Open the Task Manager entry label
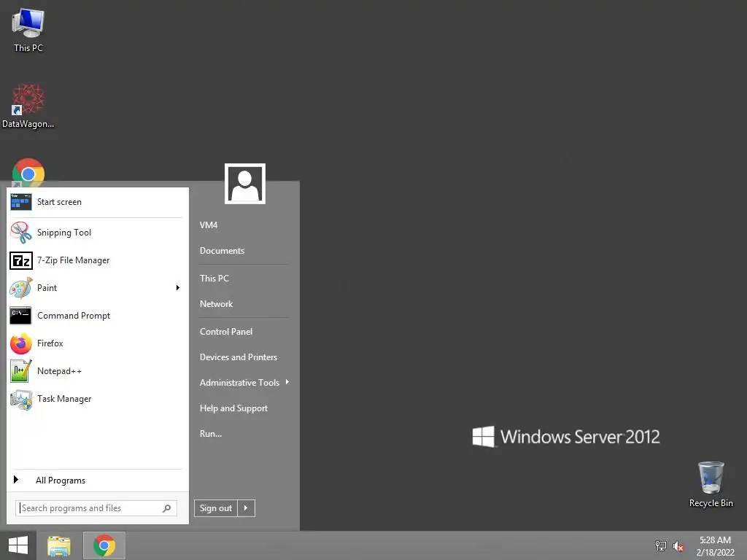 click(64, 399)
